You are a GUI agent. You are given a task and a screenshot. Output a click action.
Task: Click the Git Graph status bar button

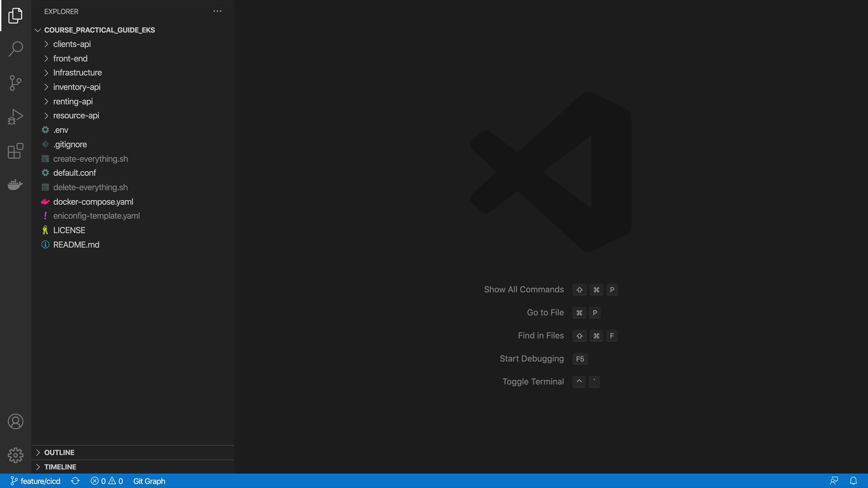pos(149,481)
